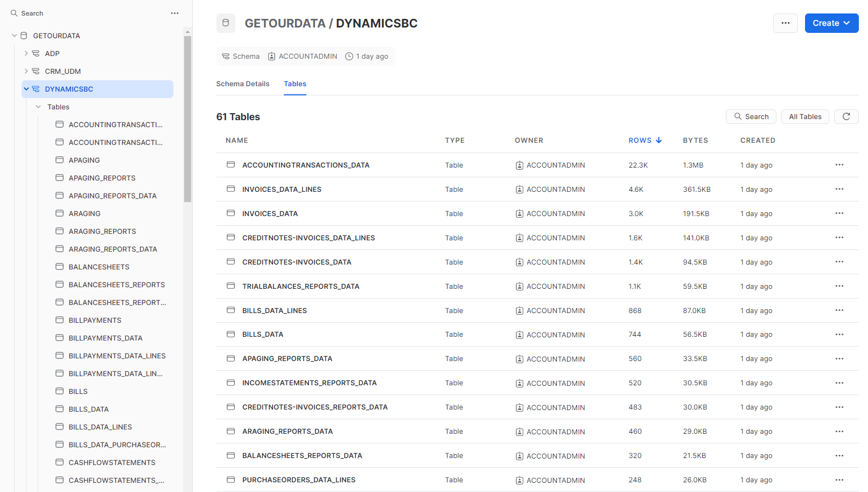
Task: Select BILLS_DATA_PURCHASEOR... in sidebar tree
Action: point(117,445)
